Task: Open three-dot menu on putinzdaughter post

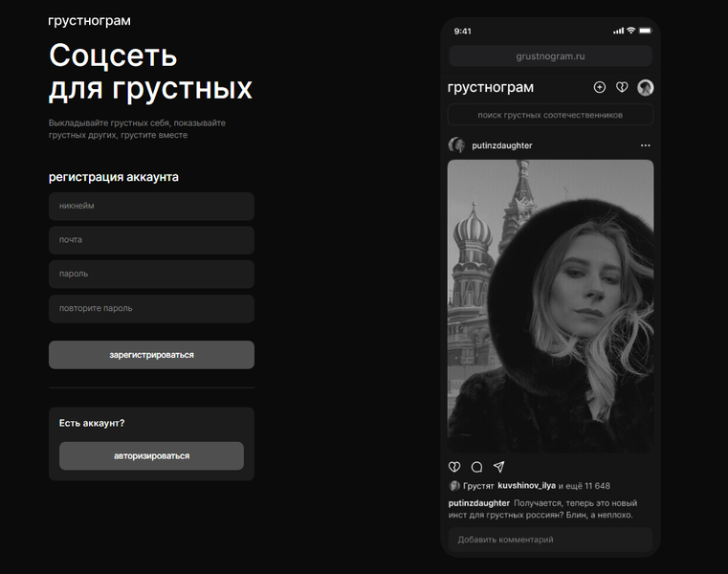Action: click(x=646, y=145)
